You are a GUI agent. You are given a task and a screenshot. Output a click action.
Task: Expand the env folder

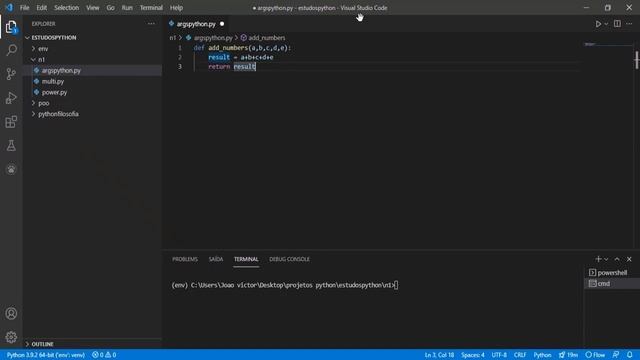(43, 49)
